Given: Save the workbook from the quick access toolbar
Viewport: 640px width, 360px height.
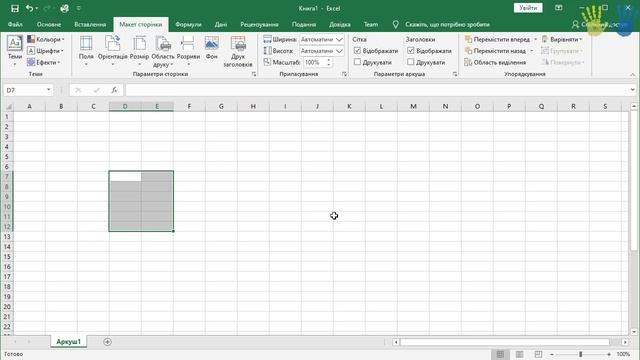Looking at the screenshot, I should 15,8.
